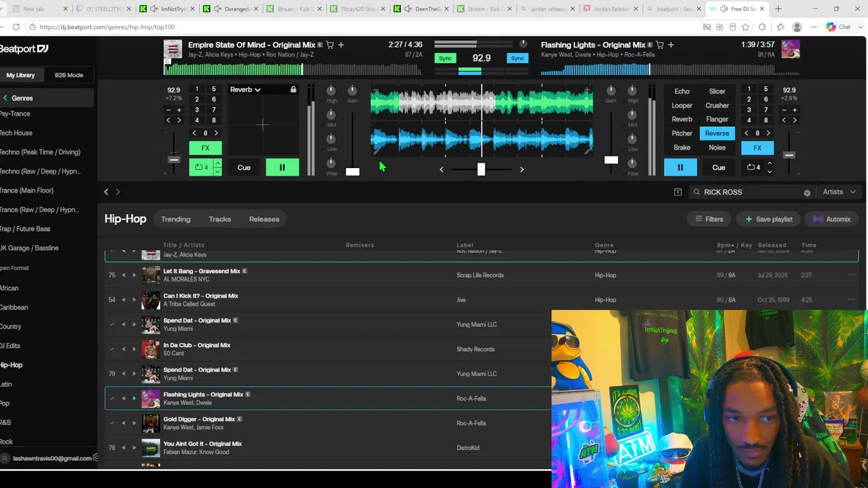Image resolution: width=868 pixels, height=488 pixels.
Task: Click the left deck Cue button
Action: click(243, 167)
